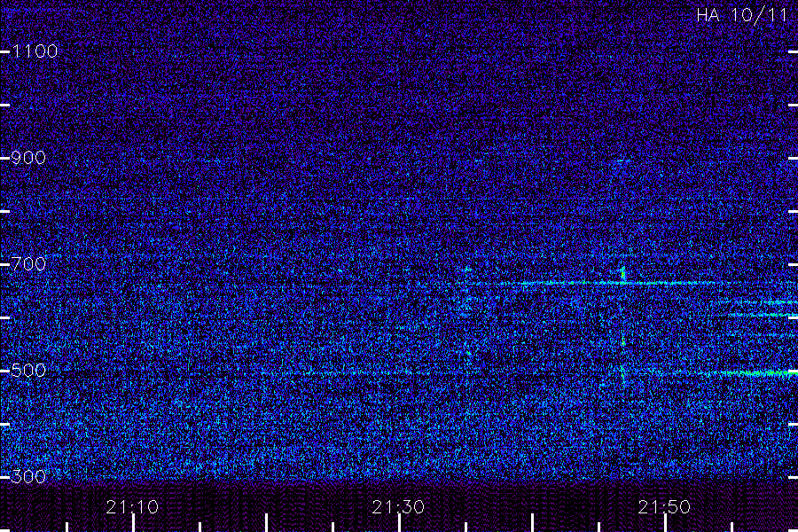This screenshot has width=798, height=532.
Task: Click the 1100 frequency axis label
Action: click(x=35, y=51)
